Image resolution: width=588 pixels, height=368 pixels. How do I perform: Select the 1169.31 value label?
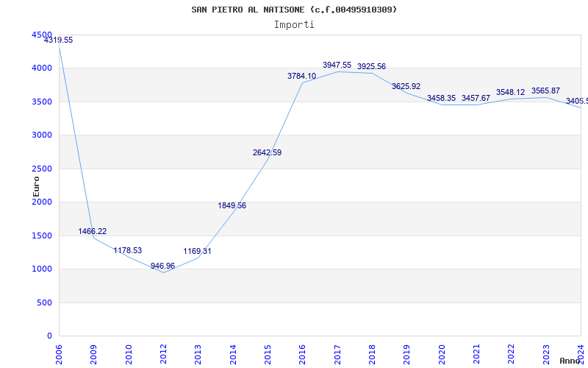pos(197,251)
